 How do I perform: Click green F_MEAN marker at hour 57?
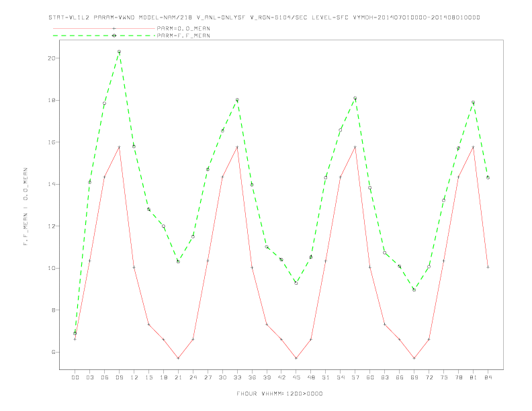(x=355, y=98)
